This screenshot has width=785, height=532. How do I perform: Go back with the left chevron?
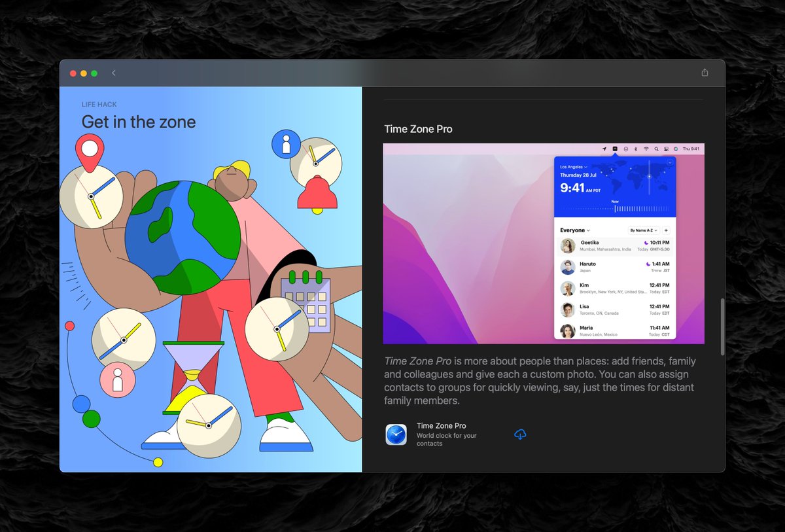click(114, 73)
